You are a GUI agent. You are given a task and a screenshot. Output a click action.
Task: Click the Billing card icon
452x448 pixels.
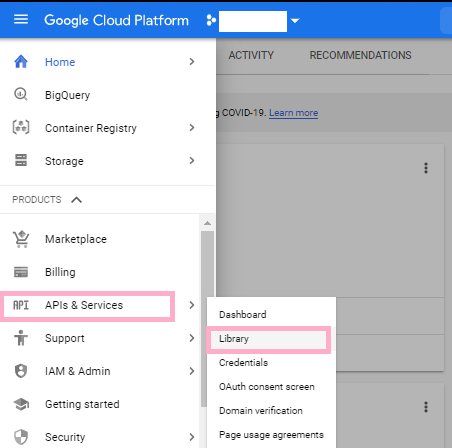coord(21,272)
